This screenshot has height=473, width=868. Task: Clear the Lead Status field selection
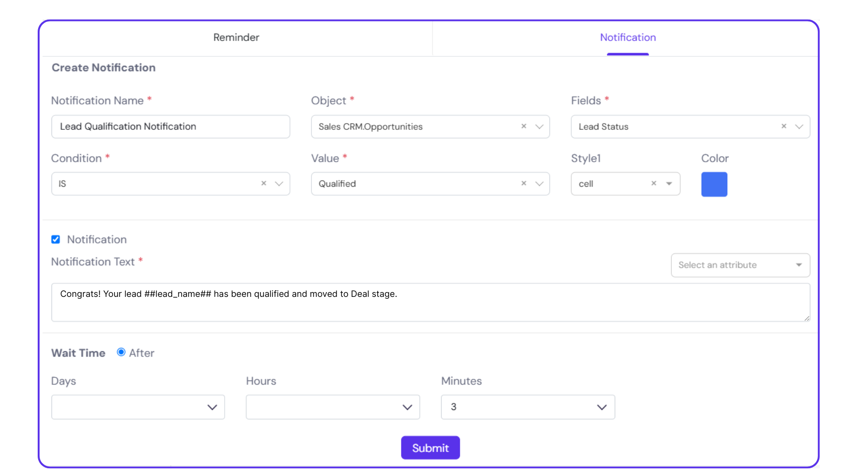point(784,126)
